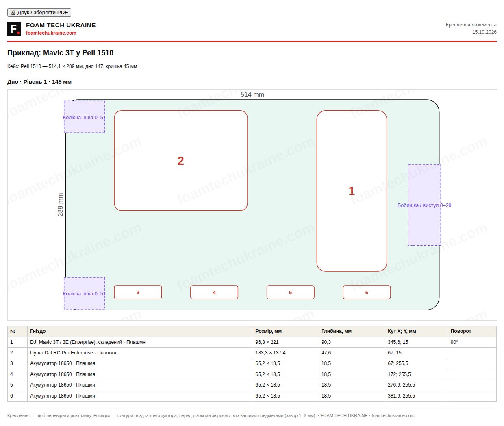Select battery slot 4 in the drawing
Screen dimensions: 504x426
[x=214, y=293]
